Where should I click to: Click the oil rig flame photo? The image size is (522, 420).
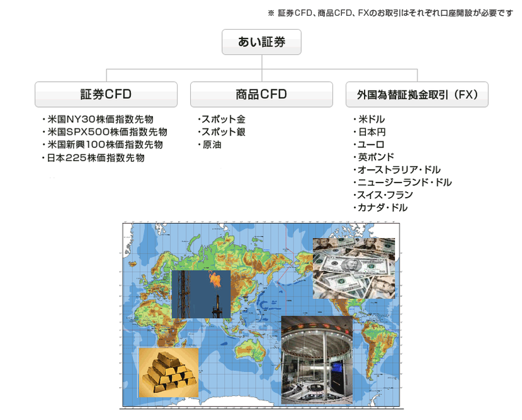click(x=201, y=294)
